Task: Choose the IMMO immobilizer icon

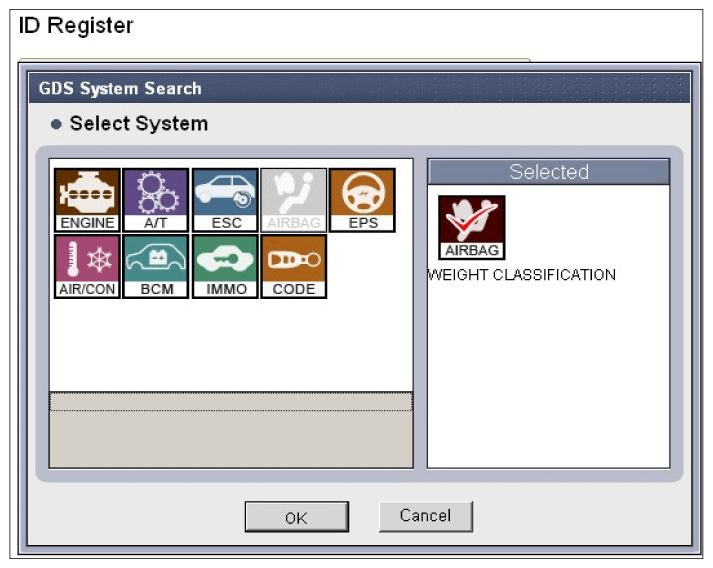Action: click(225, 266)
